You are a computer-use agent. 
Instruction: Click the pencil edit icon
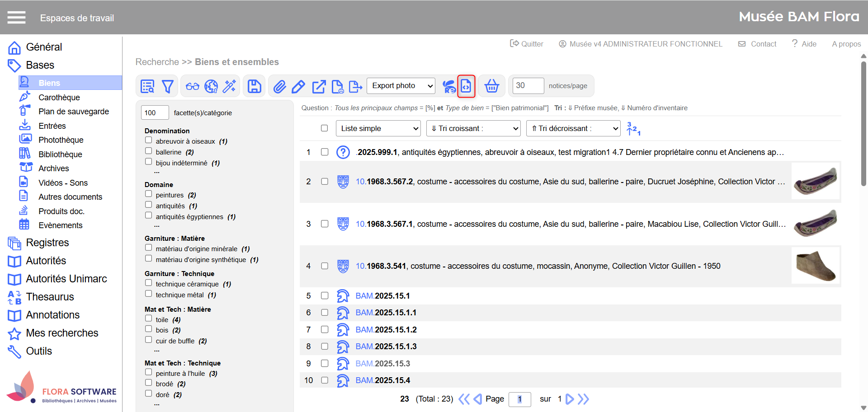click(x=298, y=86)
